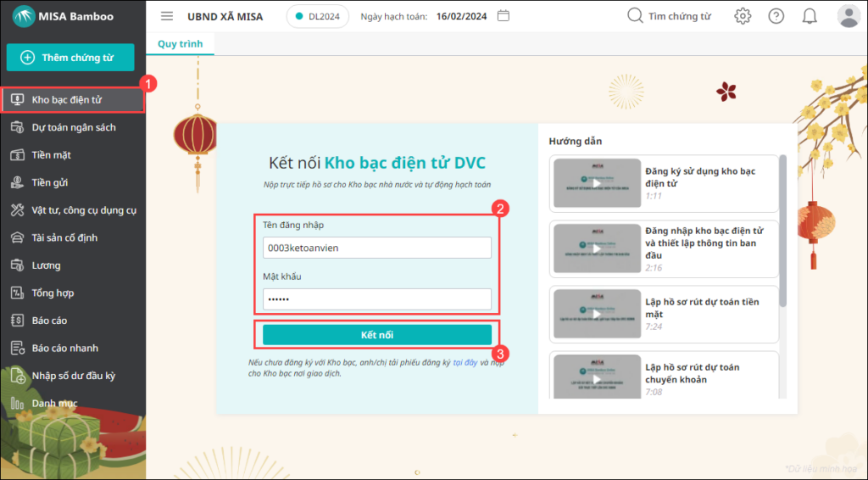Toggle the hamburger menu icon
Image resolution: width=868 pixels, height=480 pixels.
[167, 16]
